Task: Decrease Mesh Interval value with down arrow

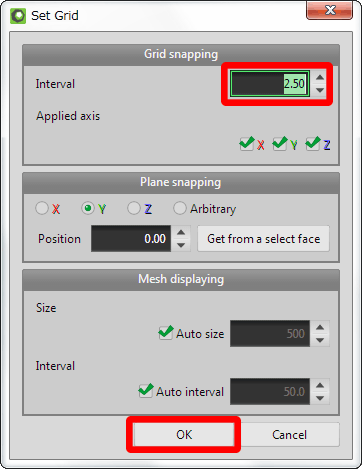Action: coord(320,398)
